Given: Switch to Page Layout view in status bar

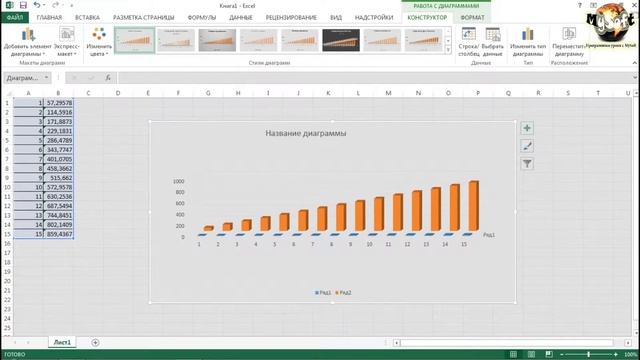Looking at the screenshot, I should (531, 354).
